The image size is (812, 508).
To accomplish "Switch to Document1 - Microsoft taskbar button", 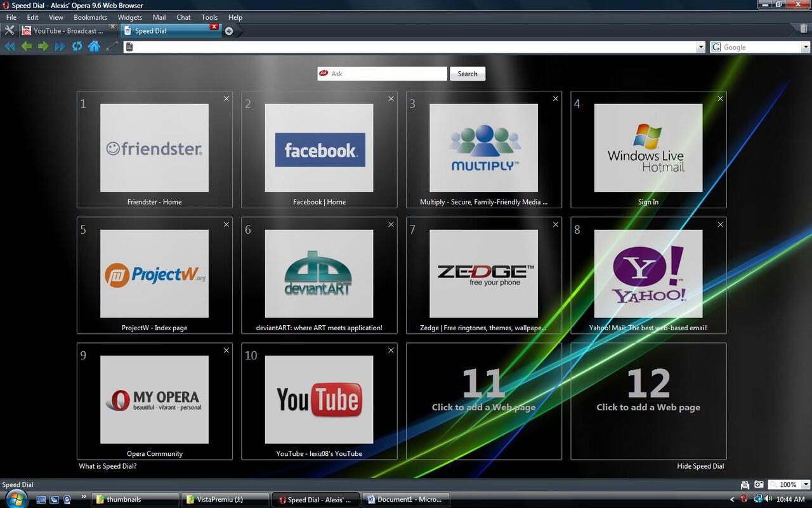I will (406, 499).
